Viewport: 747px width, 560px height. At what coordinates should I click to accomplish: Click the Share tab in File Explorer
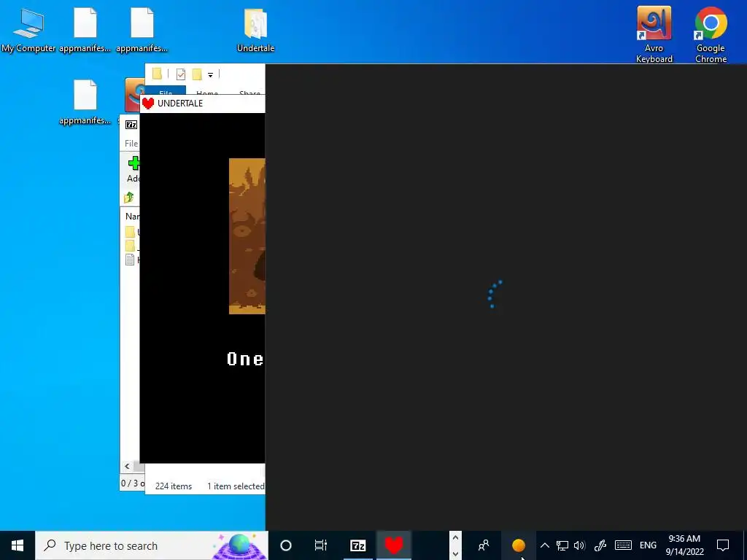pos(249,91)
